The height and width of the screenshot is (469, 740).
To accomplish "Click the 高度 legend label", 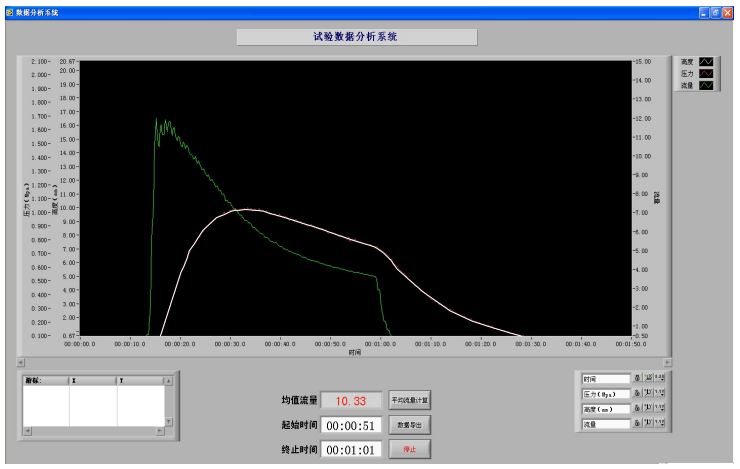I will 687,62.
